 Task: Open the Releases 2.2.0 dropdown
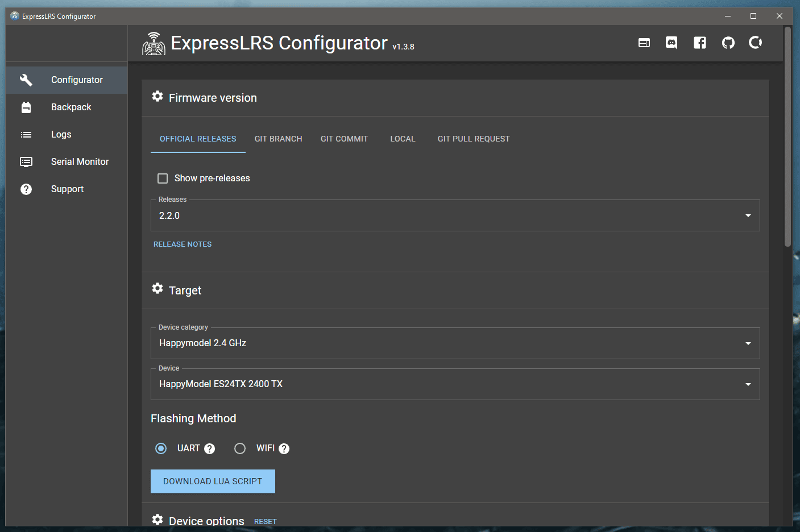455,216
